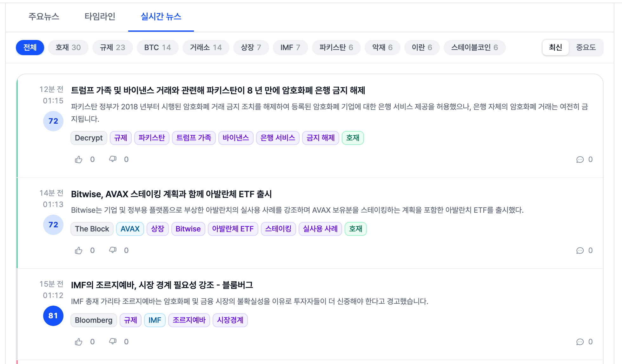Open comments on the Pakistan ban article
The height and width of the screenshot is (364, 622).
coord(580,159)
